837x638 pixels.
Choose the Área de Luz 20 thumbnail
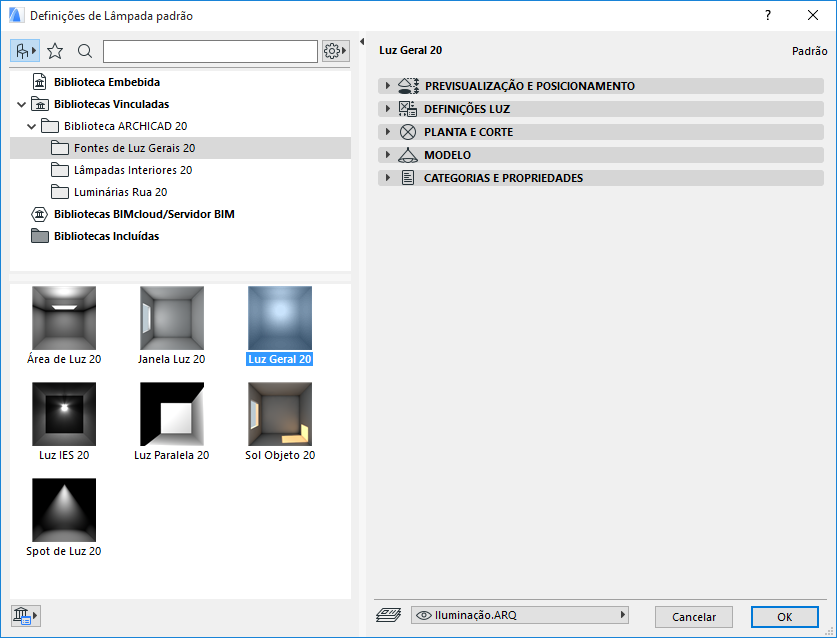click(x=64, y=318)
